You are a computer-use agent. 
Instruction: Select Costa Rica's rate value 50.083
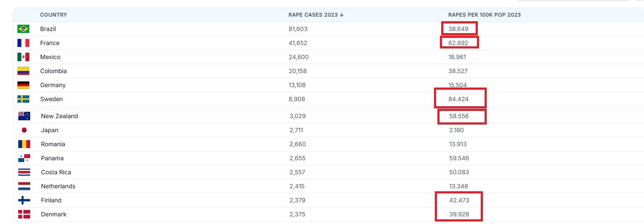tap(459, 172)
